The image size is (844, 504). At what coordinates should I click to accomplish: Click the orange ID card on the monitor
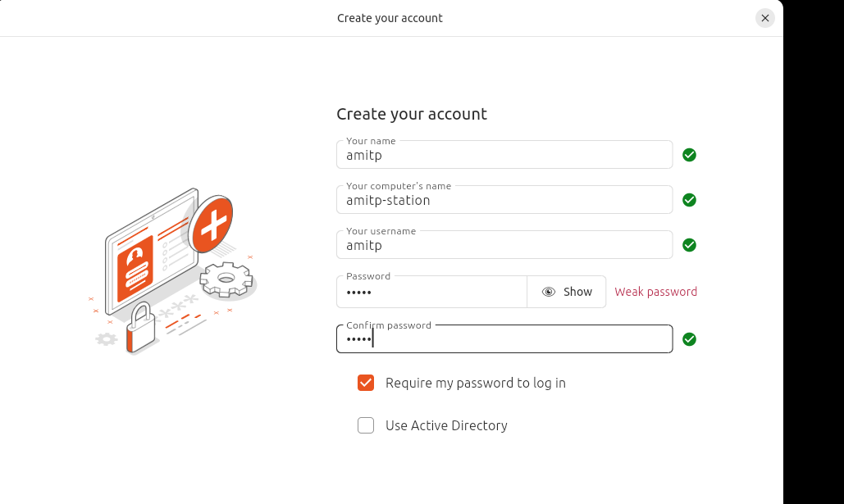pyautogui.click(x=136, y=266)
